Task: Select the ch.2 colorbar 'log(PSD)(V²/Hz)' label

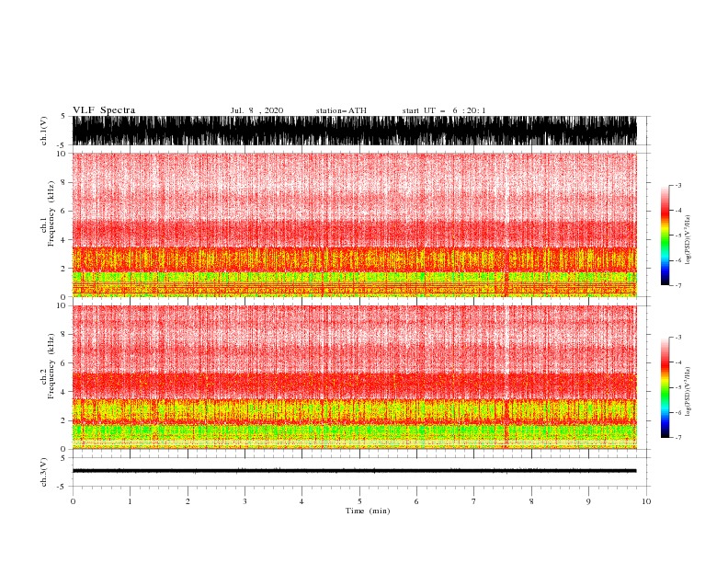Action: click(x=688, y=392)
